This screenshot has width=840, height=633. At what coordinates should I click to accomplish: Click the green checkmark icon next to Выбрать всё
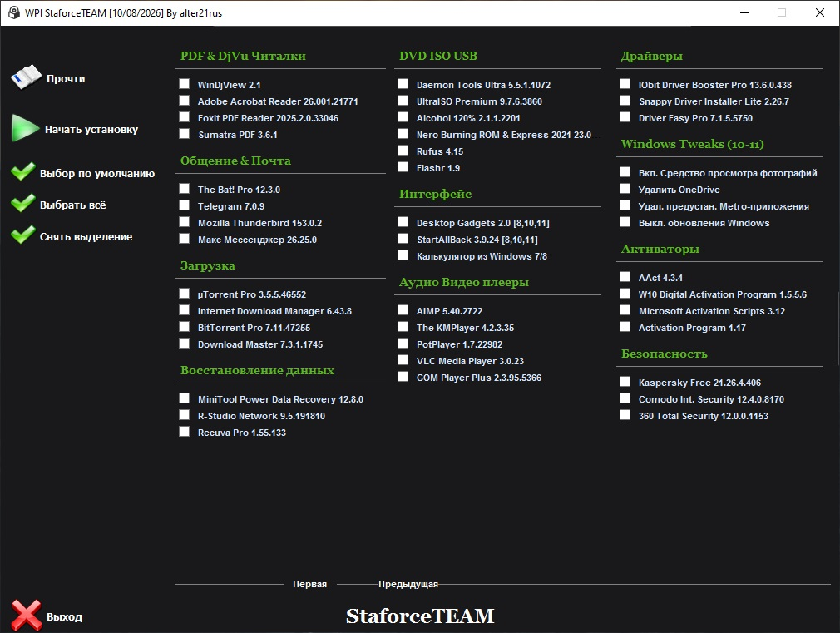coord(23,203)
